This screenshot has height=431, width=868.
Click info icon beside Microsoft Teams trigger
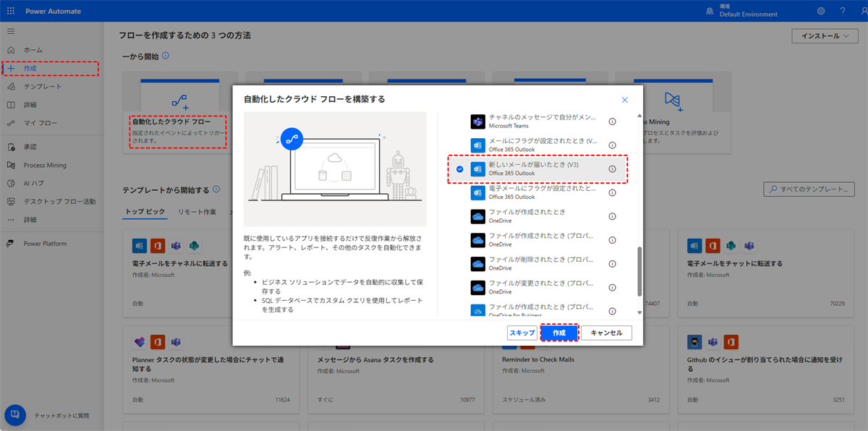[612, 122]
